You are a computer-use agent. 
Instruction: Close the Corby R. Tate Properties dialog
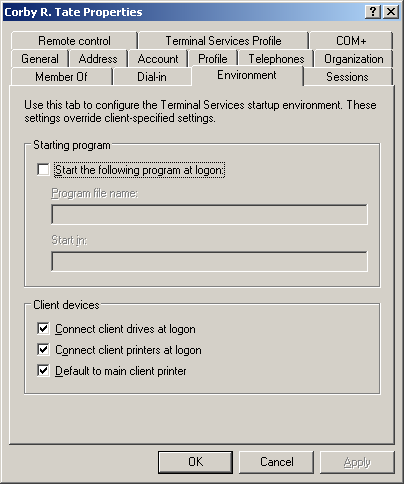[391, 12]
